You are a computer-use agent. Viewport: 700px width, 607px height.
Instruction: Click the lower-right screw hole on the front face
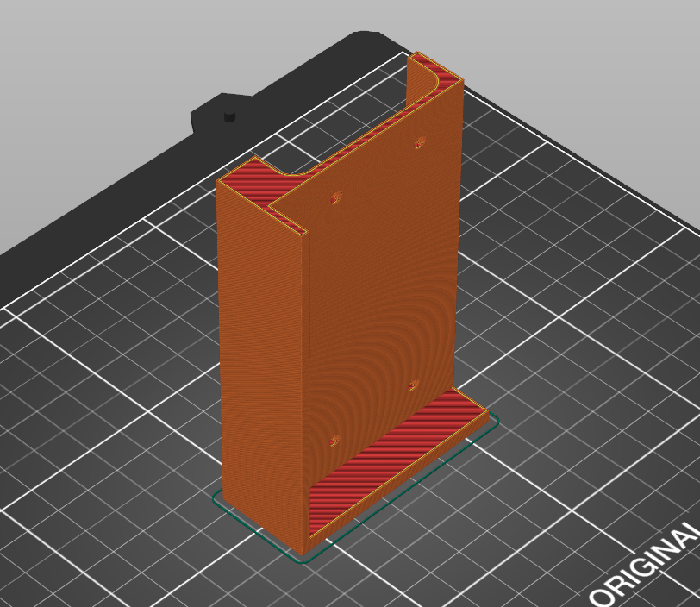click(x=411, y=385)
